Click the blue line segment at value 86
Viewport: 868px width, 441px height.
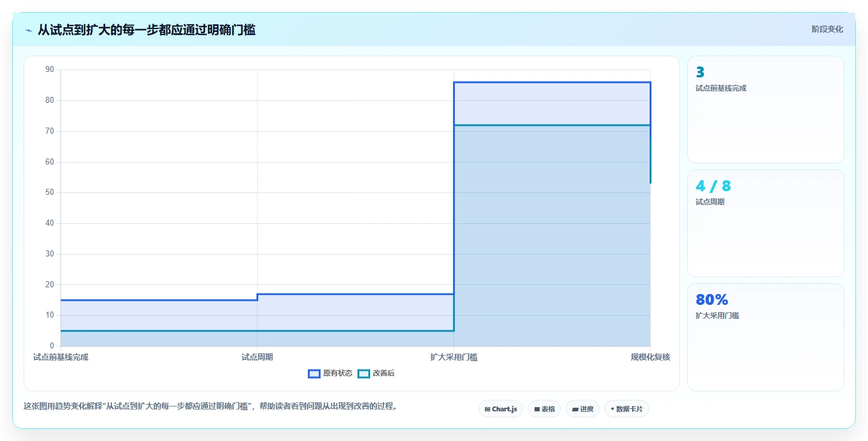point(552,82)
